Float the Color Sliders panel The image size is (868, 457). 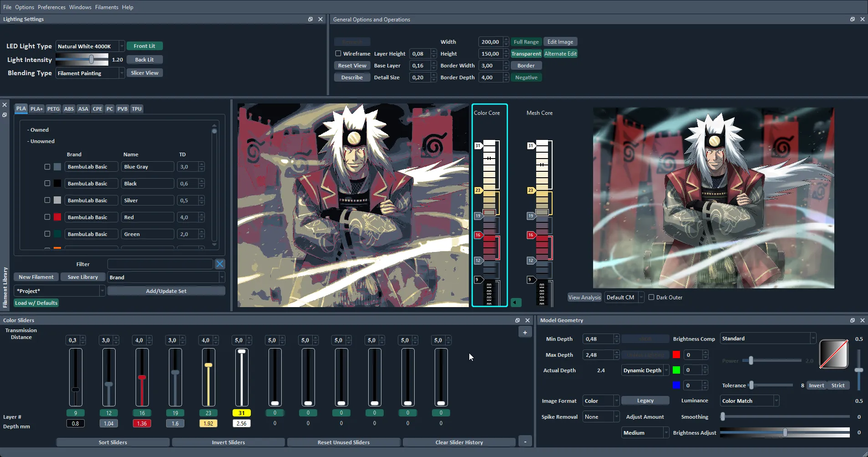pyautogui.click(x=518, y=320)
